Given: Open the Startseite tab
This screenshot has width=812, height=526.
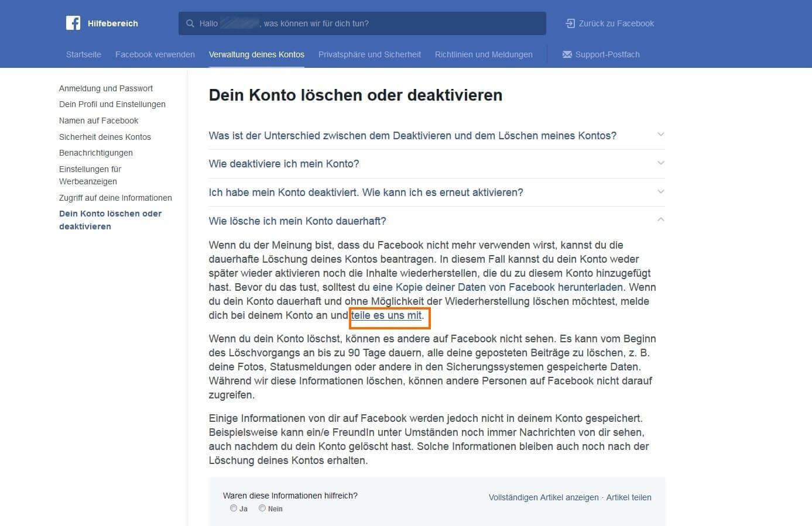Looking at the screenshot, I should pyautogui.click(x=84, y=54).
